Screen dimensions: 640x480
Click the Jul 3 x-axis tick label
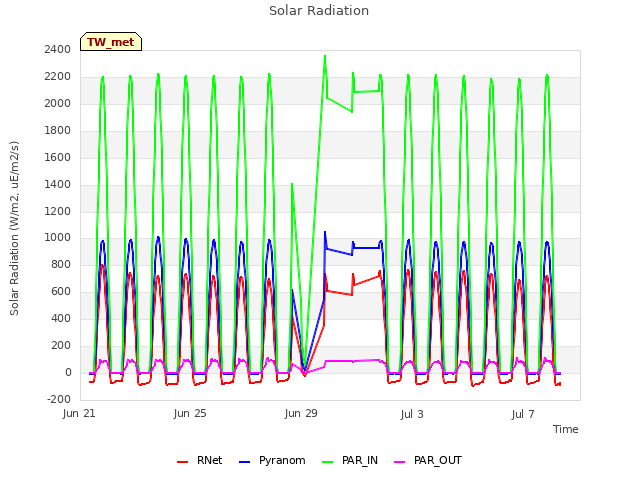tap(412, 414)
